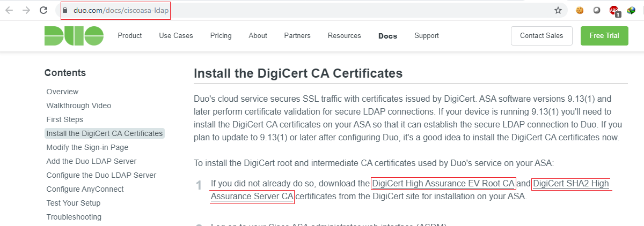This screenshot has height=226, width=644.
Task: Click the Install the DigiCert CA Certificates heading
Action: pos(298,73)
